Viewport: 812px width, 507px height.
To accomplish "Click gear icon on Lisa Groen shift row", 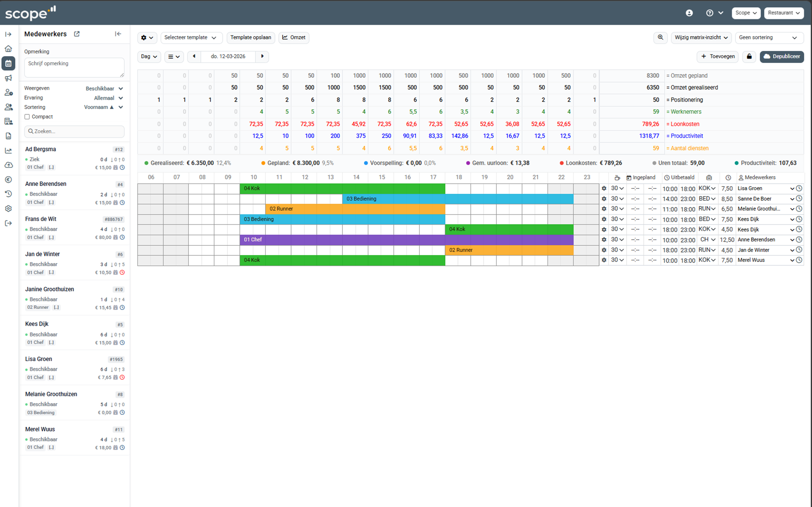I will tap(604, 188).
